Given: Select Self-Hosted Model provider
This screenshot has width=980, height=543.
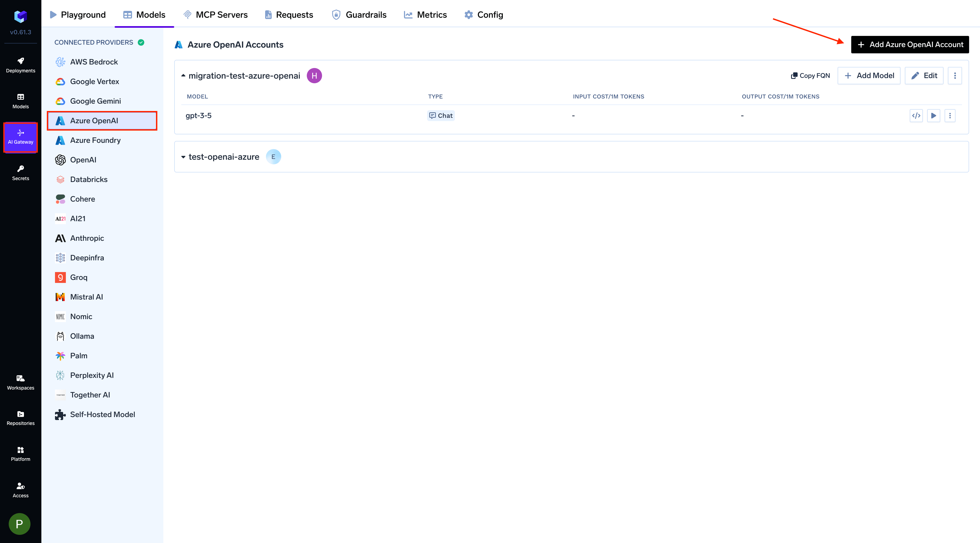Looking at the screenshot, I should coord(102,415).
